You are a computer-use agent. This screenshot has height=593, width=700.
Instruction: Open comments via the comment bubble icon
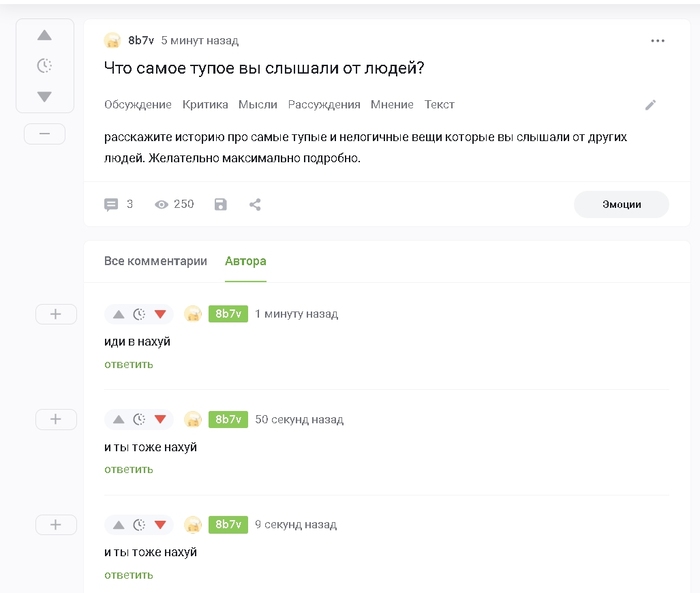[111, 205]
